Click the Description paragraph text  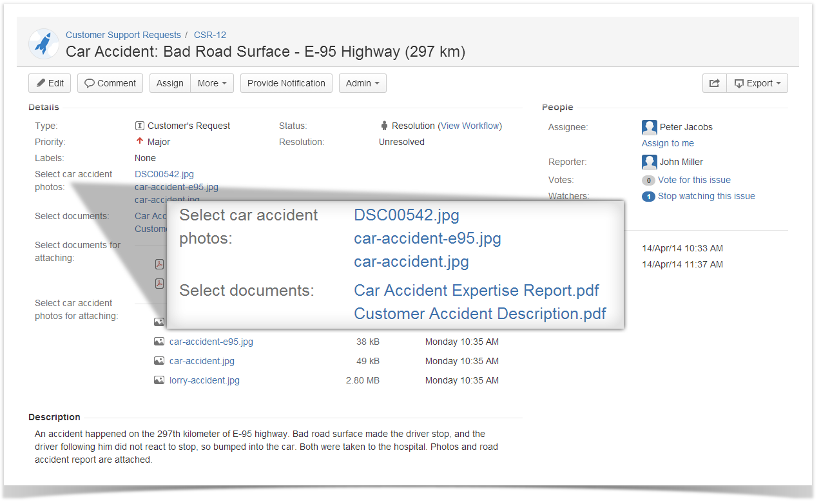point(266,447)
